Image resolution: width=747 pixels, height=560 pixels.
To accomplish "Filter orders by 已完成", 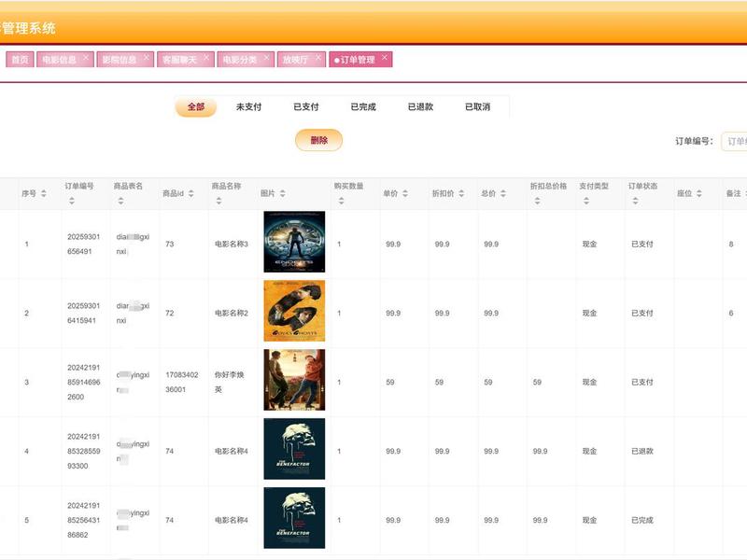I will tap(363, 106).
